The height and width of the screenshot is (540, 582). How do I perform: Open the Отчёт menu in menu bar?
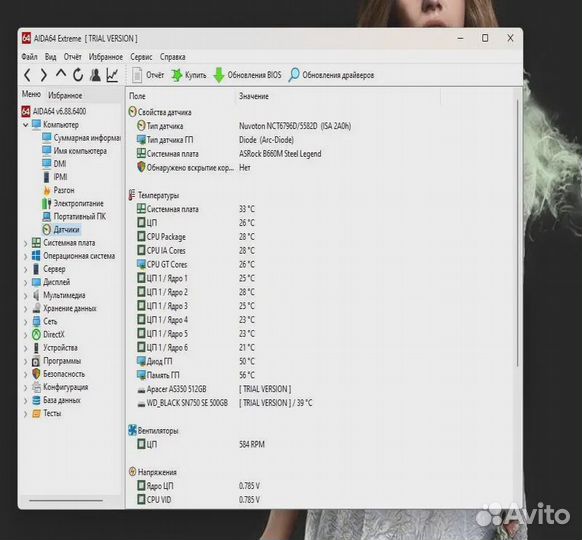[x=72, y=57]
